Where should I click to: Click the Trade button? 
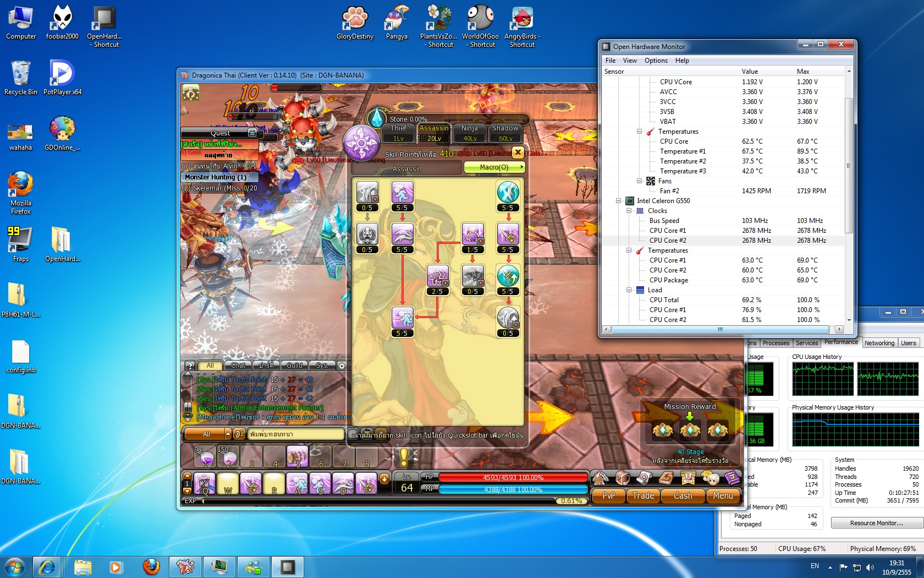pos(643,496)
